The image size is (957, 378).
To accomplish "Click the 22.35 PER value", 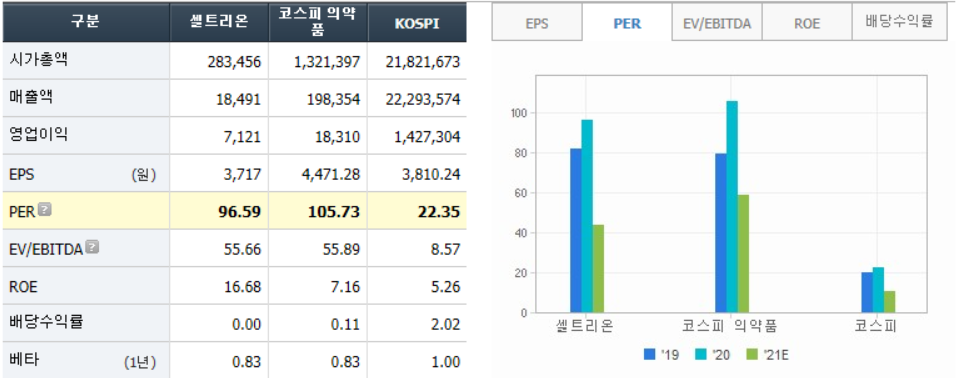I will (439, 212).
